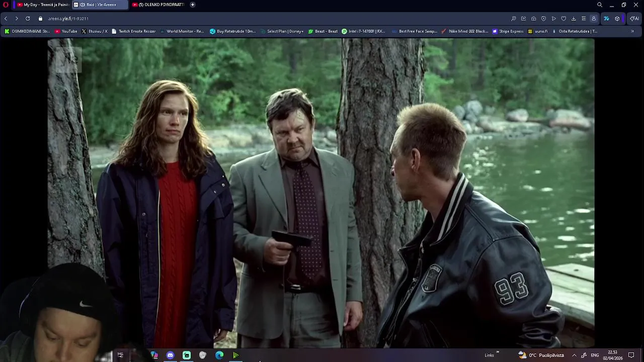
Task: Expand the bookmarks overflow chevron
Action: pos(632,31)
